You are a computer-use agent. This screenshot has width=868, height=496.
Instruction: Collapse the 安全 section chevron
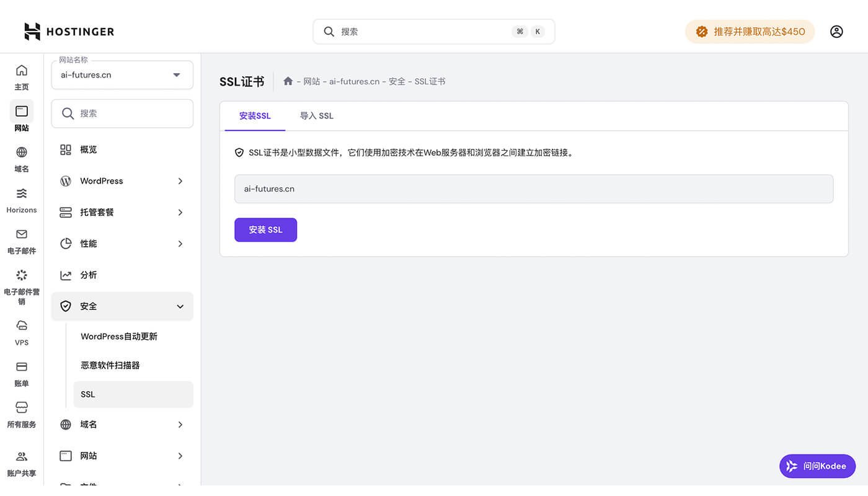[180, 306]
